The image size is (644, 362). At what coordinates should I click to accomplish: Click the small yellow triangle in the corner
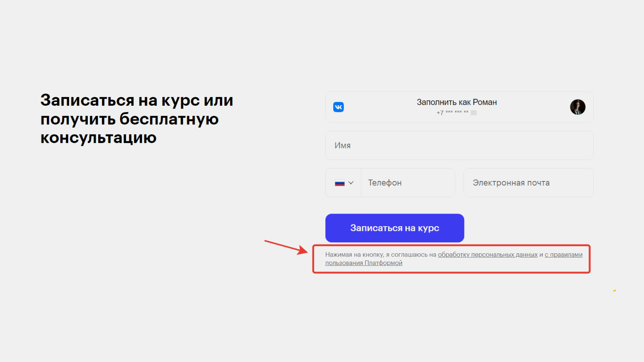(x=614, y=290)
